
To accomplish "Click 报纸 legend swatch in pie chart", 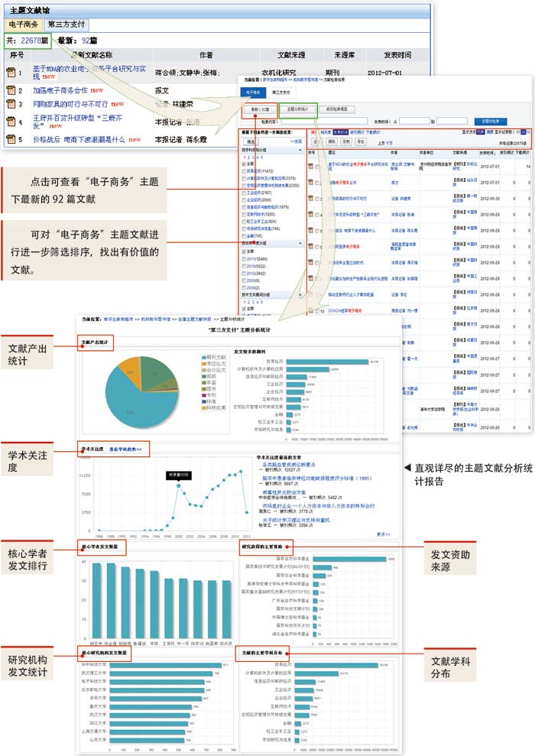I will tap(203, 376).
